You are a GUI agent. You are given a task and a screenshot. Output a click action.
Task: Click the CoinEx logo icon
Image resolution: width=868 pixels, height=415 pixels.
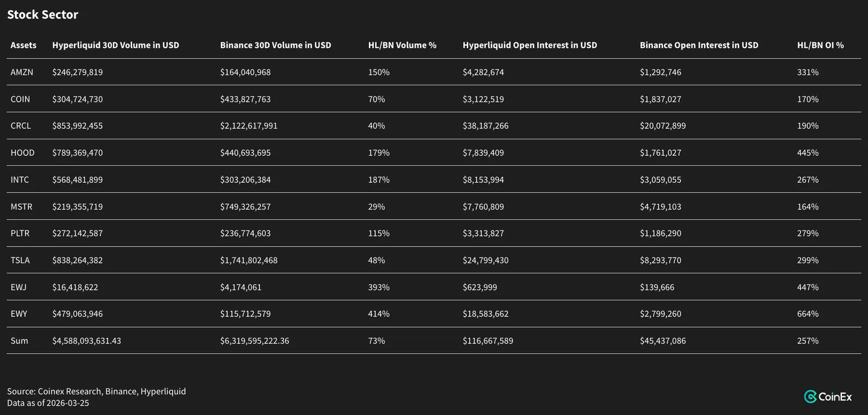click(x=810, y=397)
